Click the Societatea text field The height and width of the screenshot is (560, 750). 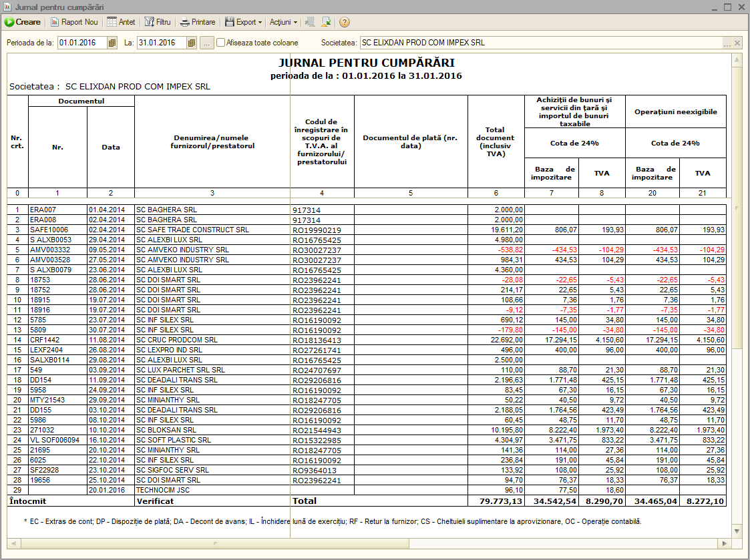(540, 43)
